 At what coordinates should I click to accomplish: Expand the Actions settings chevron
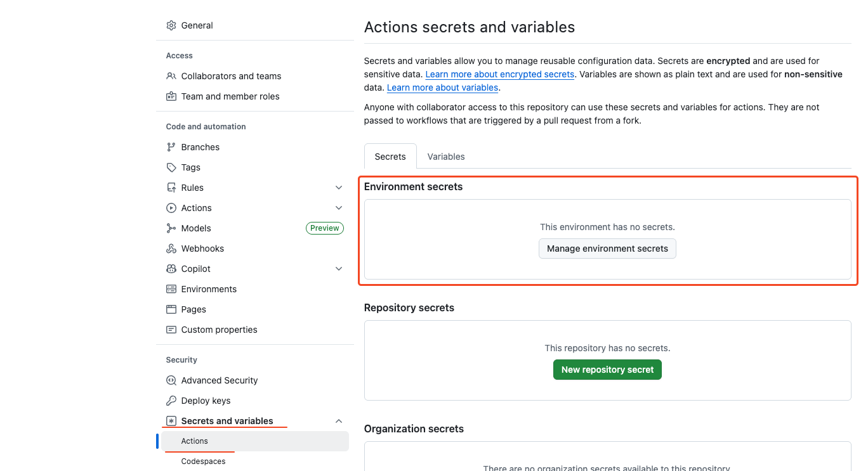339,208
